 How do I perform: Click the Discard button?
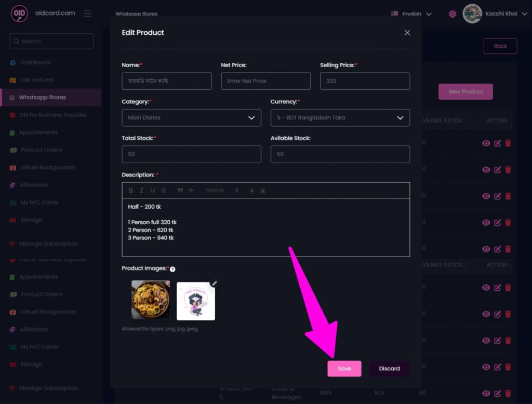[389, 369]
